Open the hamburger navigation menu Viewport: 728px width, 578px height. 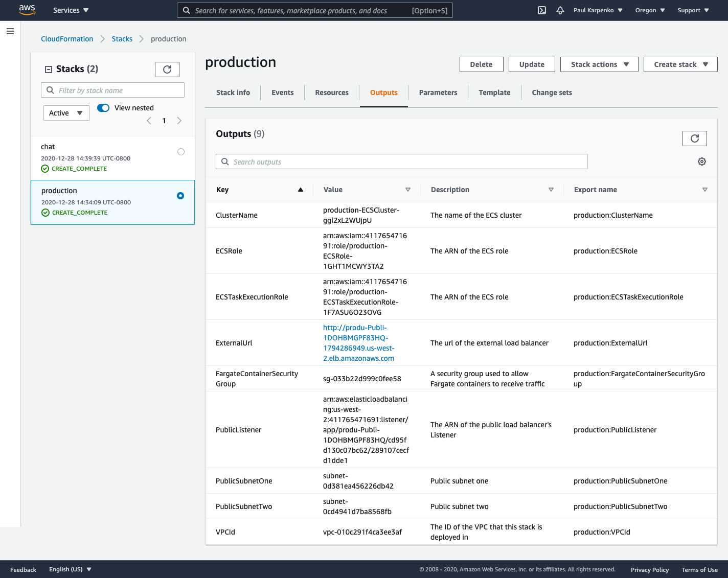(10, 31)
